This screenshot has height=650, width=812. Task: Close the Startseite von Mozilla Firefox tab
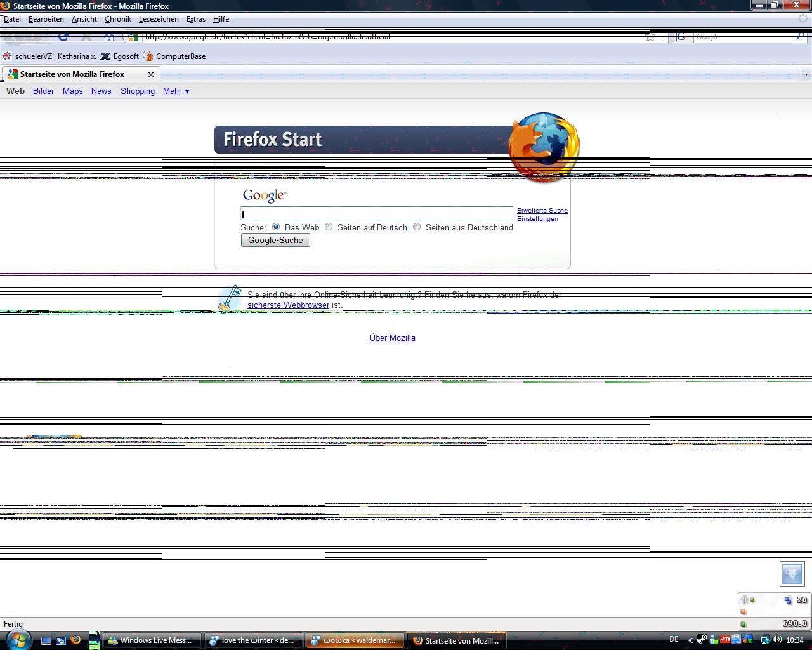tap(151, 74)
